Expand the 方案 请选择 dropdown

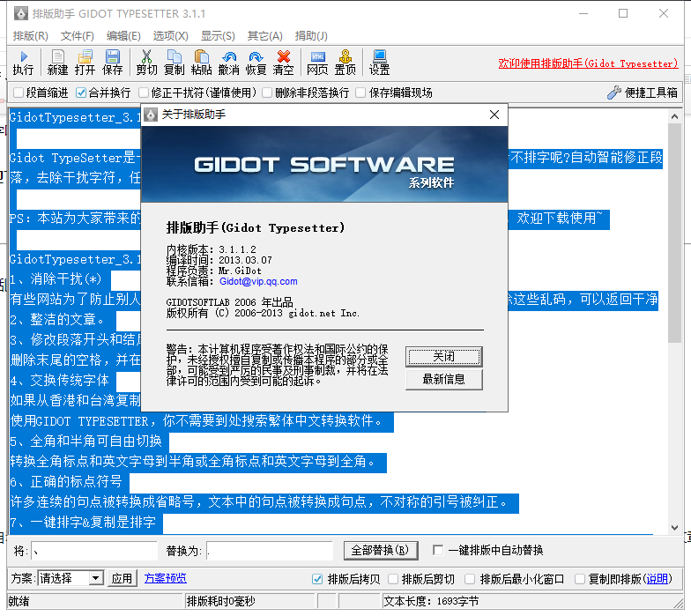[x=95, y=578]
